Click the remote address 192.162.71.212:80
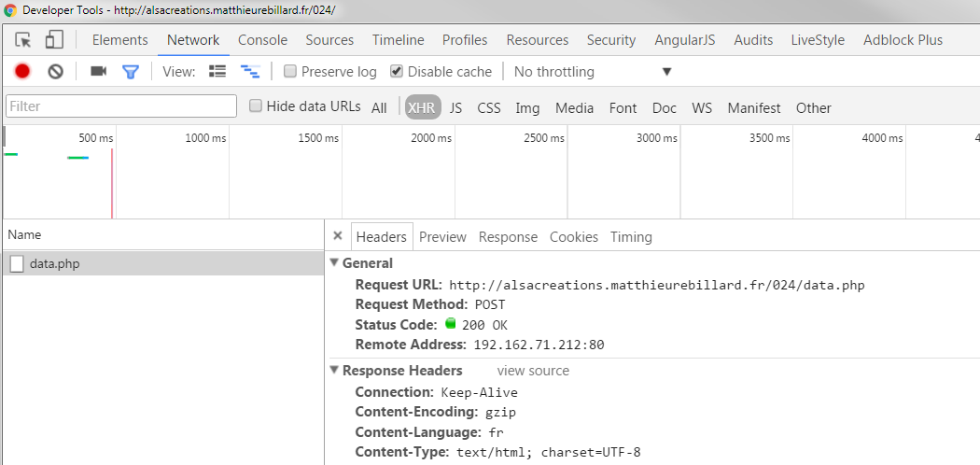The width and height of the screenshot is (980, 465). [x=539, y=345]
